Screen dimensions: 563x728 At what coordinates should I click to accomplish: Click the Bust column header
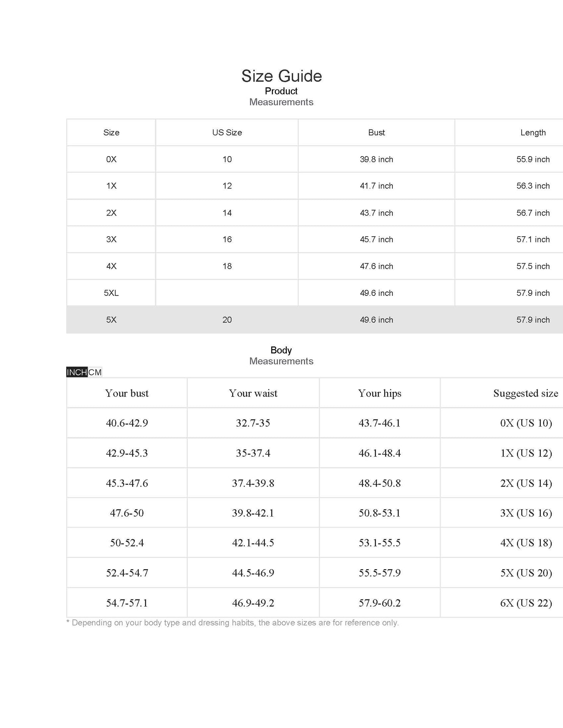(376, 132)
